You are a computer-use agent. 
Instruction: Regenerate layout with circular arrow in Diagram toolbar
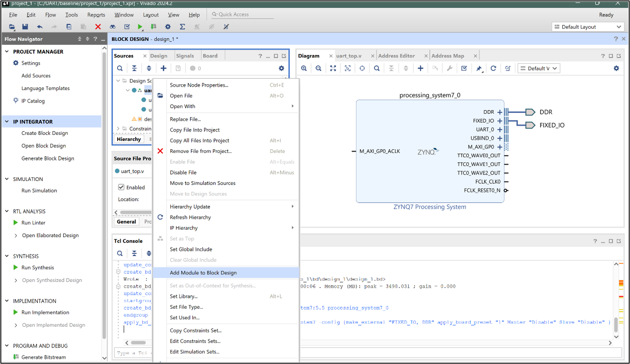pos(493,68)
